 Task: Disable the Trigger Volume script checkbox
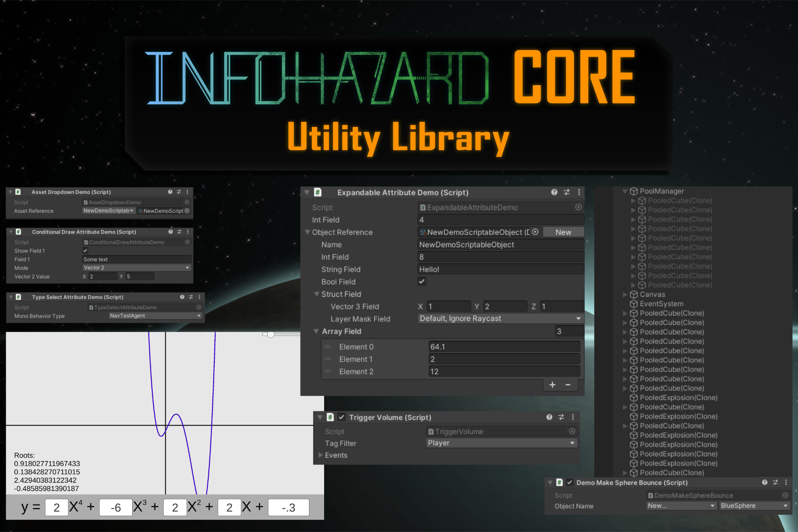342,417
